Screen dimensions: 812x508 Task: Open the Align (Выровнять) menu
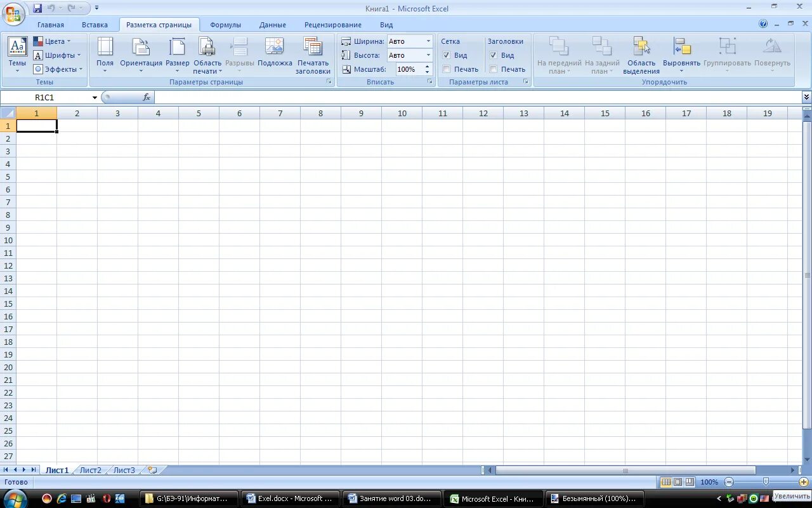point(681,55)
